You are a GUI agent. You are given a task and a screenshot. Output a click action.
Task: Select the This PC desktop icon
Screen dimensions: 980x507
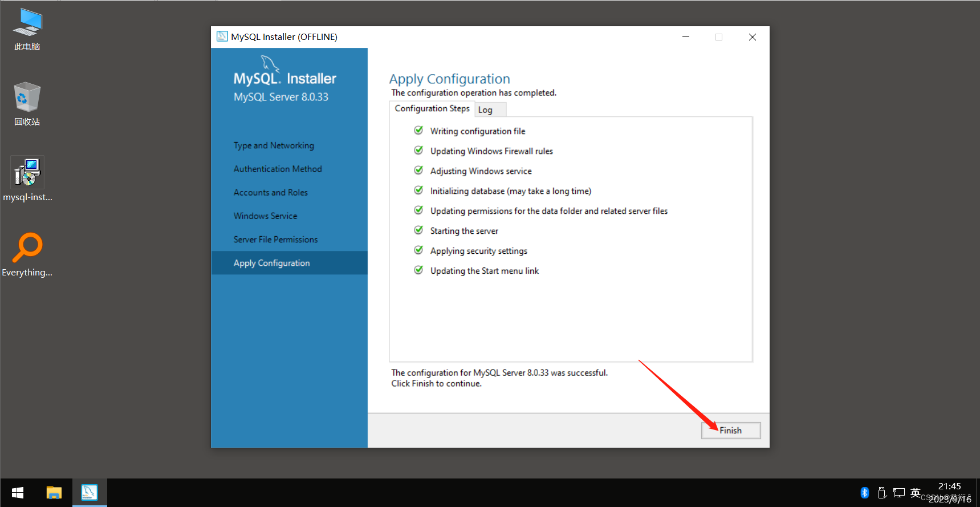click(27, 30)
